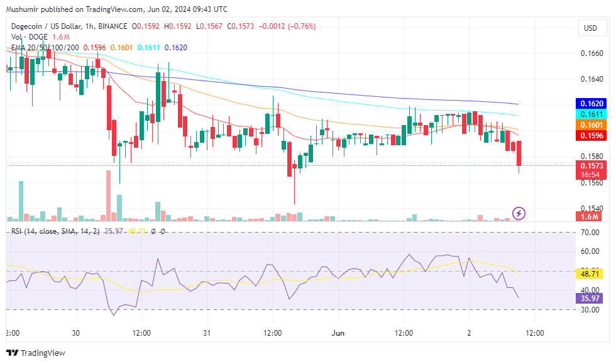Viewport: 616px width, 364px height.
Task: Click the red 1.6M volume label
Action: click(590, 217)
